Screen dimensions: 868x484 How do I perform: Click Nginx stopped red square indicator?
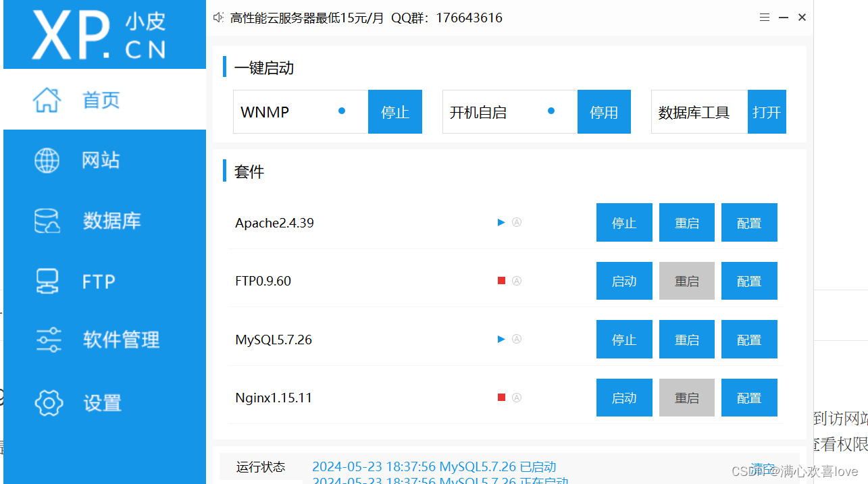point(501,398)
